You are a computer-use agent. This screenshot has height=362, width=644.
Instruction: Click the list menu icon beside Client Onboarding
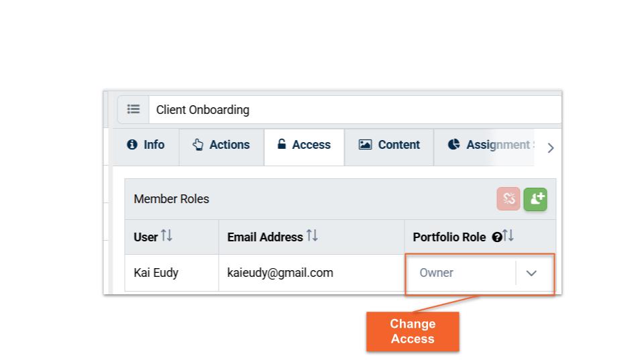coord(133,109)
